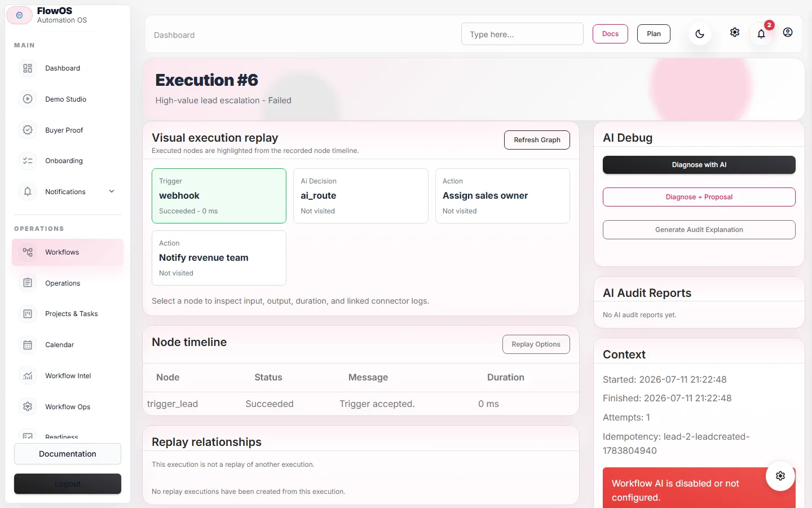This screenshot has height=508, width=812.
Task: Click the Dashboard breadcrumb text
Action: point(174,35)
